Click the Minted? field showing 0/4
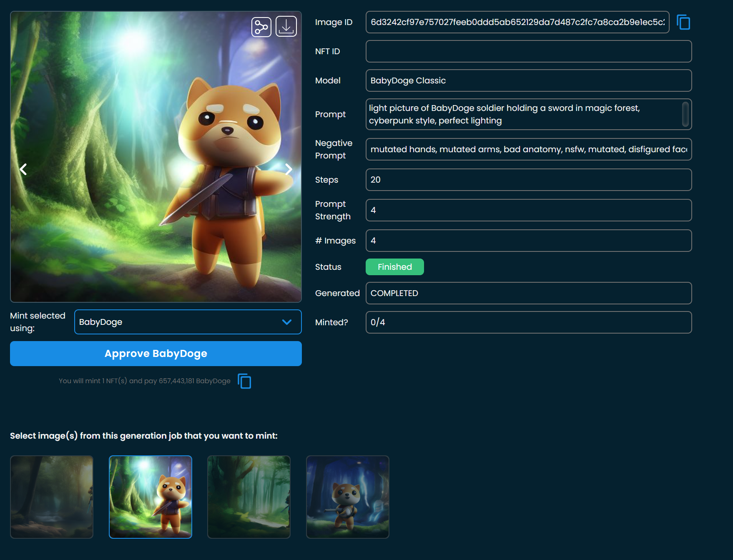Image resolution: width=733 pixels, height=560 pixels. pyautogui.click(x=529, y=322)
